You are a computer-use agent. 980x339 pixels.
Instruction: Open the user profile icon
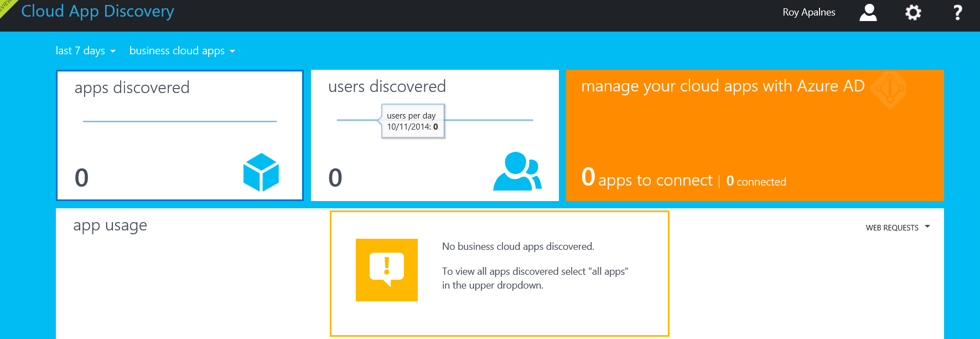(x=868, y=12)
